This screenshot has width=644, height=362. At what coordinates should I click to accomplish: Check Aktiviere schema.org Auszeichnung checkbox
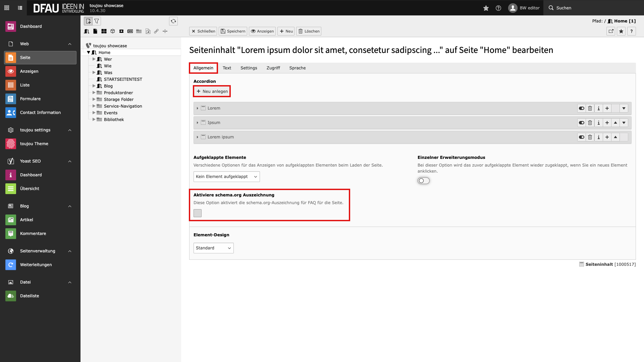(198, 213)
